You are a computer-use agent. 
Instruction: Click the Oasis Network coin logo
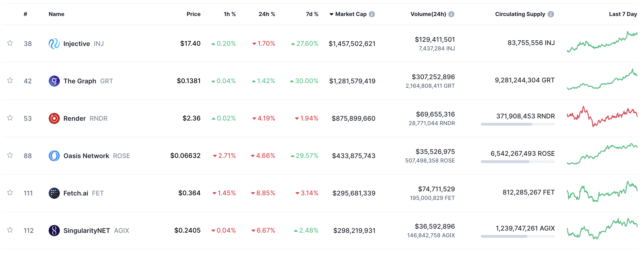point(54,156)
